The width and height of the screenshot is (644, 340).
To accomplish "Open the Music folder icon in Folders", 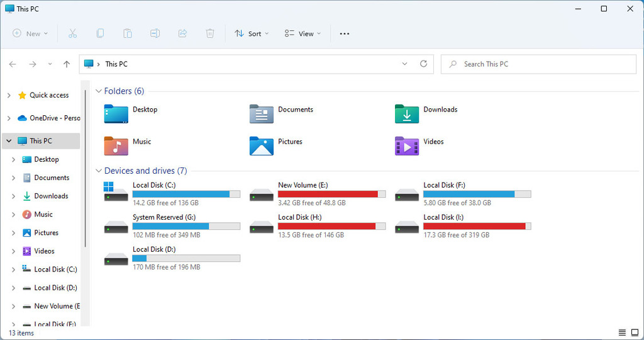I will tap(116, 146).
